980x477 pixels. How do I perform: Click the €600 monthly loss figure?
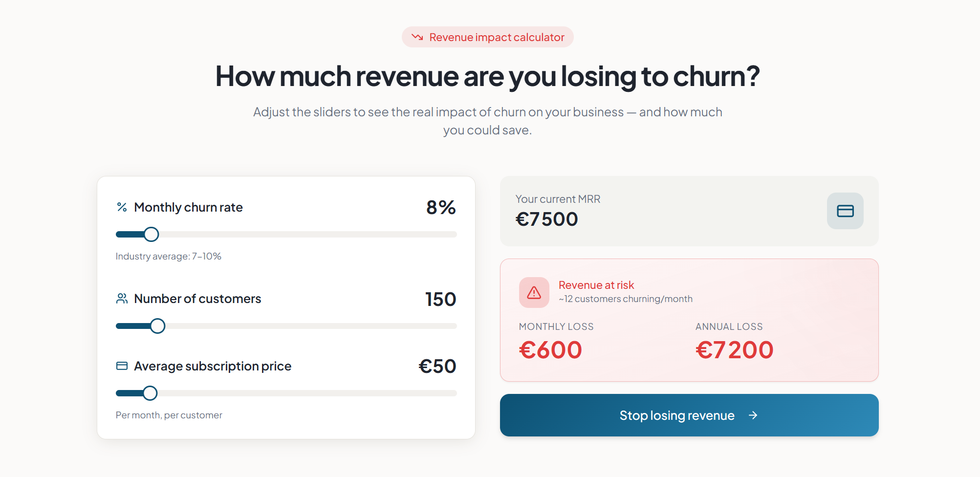[x=551, y=350]
